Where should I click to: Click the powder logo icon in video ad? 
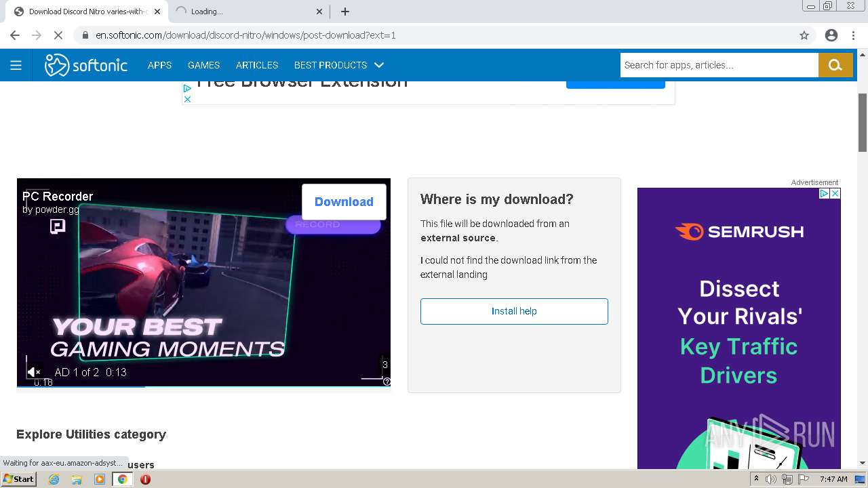(x=58, y=226)
